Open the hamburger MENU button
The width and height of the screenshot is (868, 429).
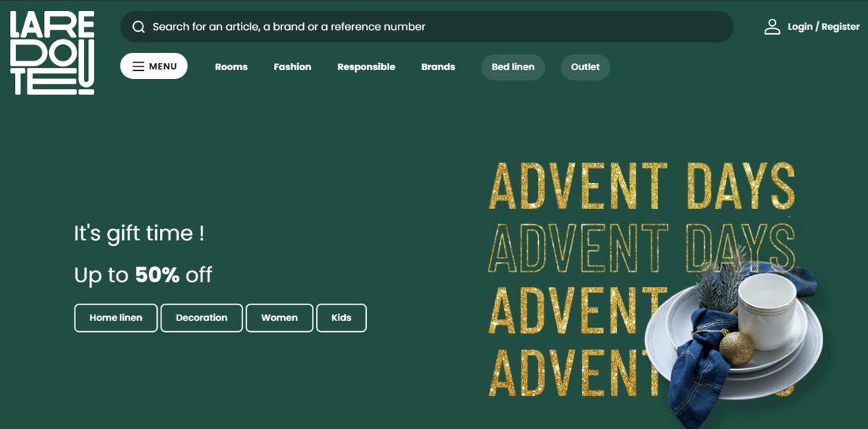click(154, 67)
